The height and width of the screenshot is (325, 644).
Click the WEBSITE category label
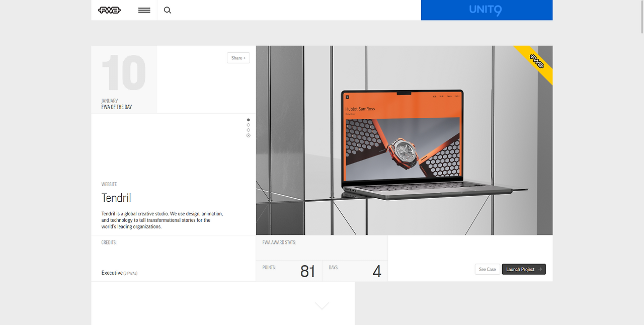pos(109,184)
